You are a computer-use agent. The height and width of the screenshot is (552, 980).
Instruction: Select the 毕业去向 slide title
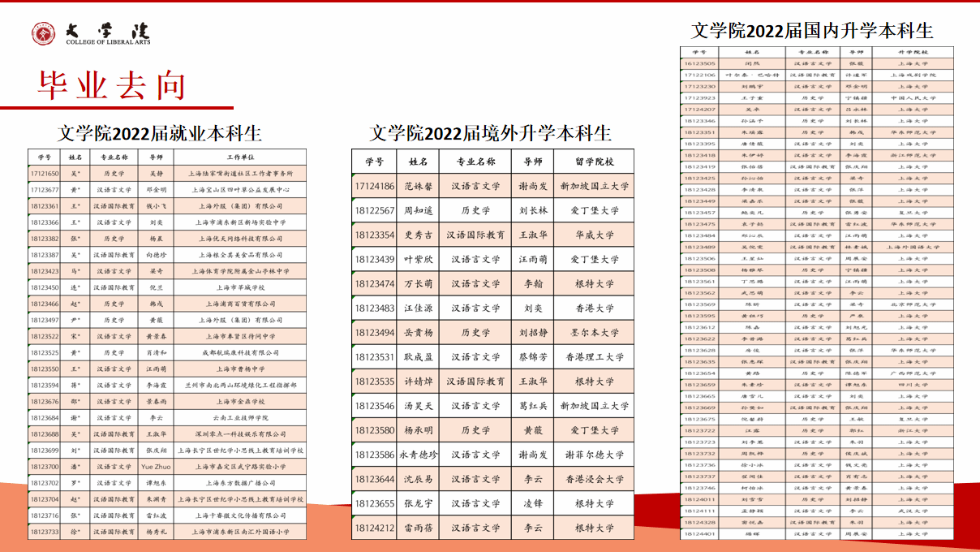(x=112, y=84)
